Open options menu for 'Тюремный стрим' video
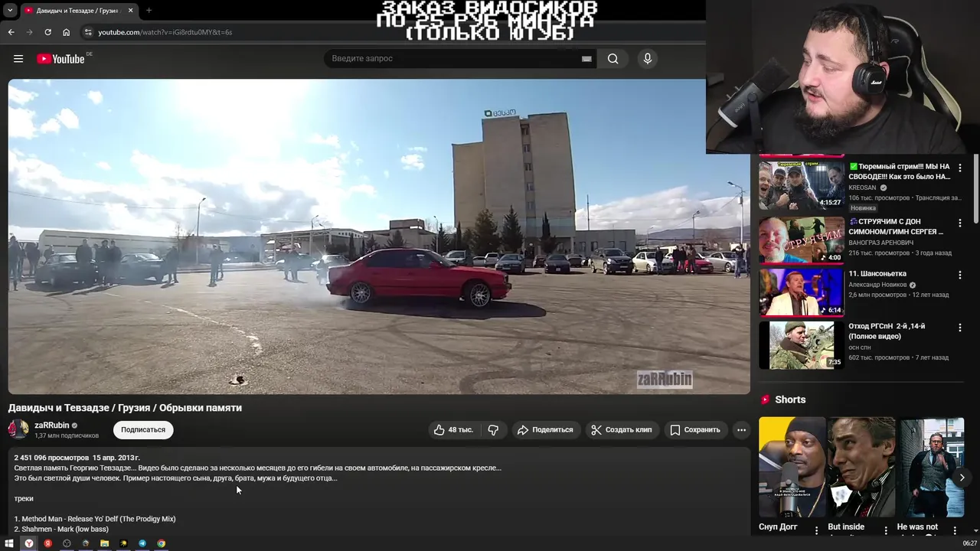This screenshot has width=980, height=551. pos(960,168)
